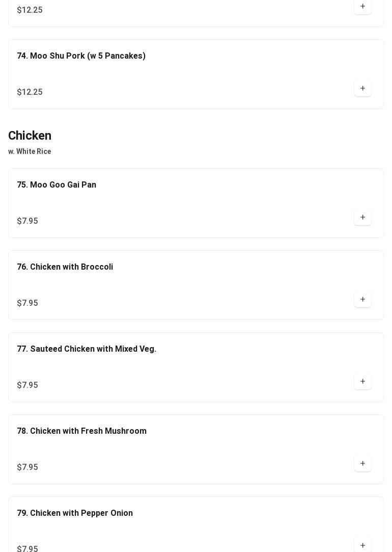Add Chicken with Pepper Onion to cart
Screen dimensions: 392x552
click(x=362, y=545)
